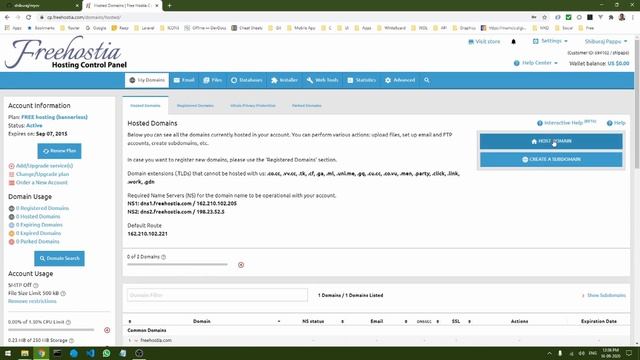
Task: Sort table by Domain column arrow
Action: tap(279, 322)
